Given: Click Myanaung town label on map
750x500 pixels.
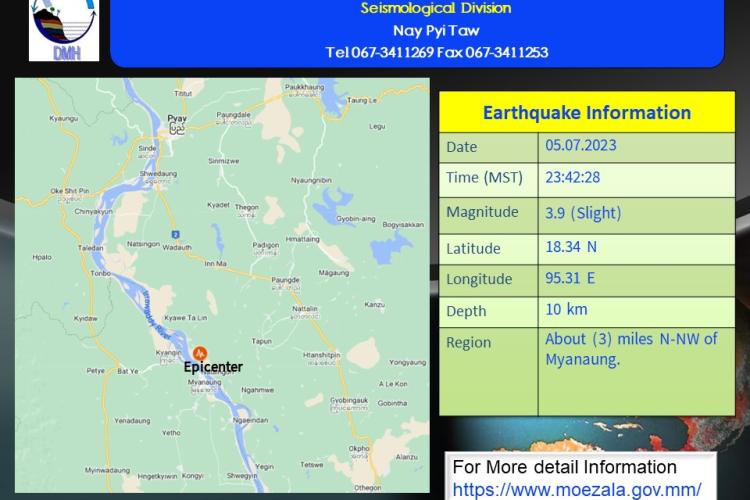Looking at the screenshot, I should coord(205,382).
